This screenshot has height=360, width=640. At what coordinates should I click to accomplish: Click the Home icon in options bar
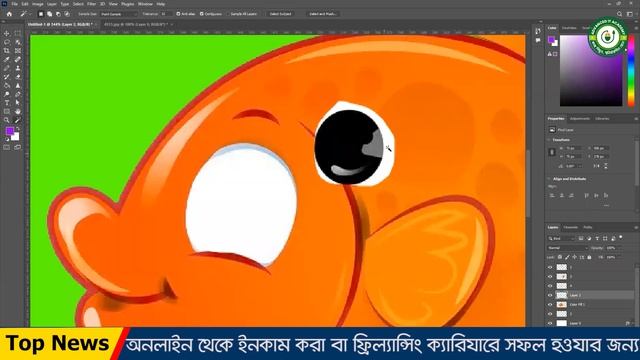pos(9,14)
